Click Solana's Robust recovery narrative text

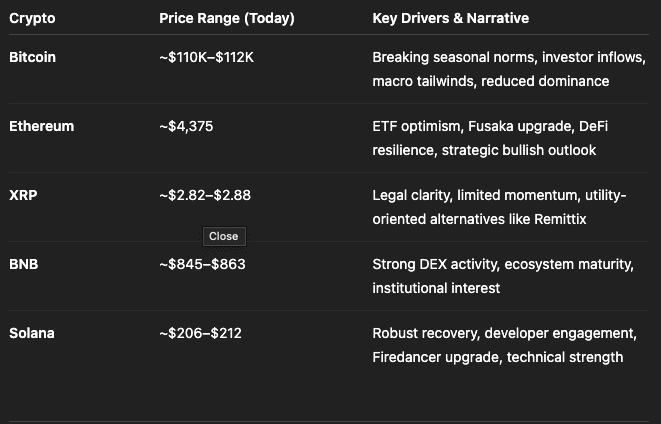[x=428, y=333]
